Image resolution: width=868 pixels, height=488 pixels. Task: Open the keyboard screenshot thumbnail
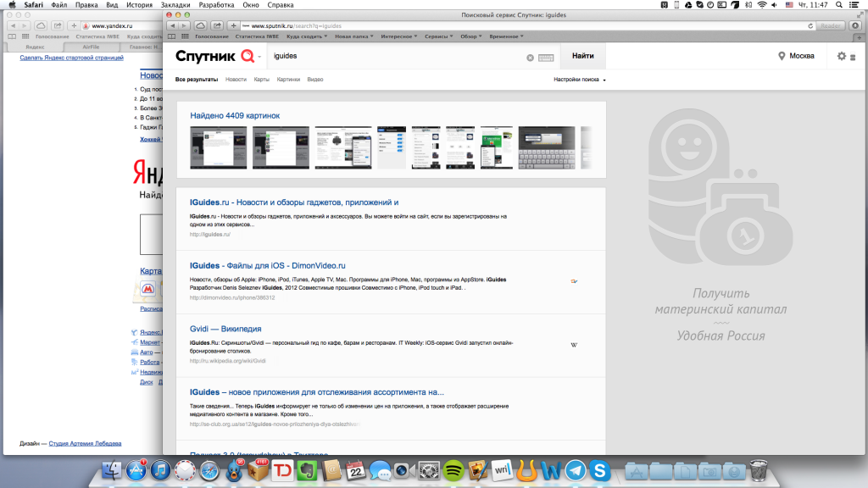pyautogui.click(x=547, y=147)
